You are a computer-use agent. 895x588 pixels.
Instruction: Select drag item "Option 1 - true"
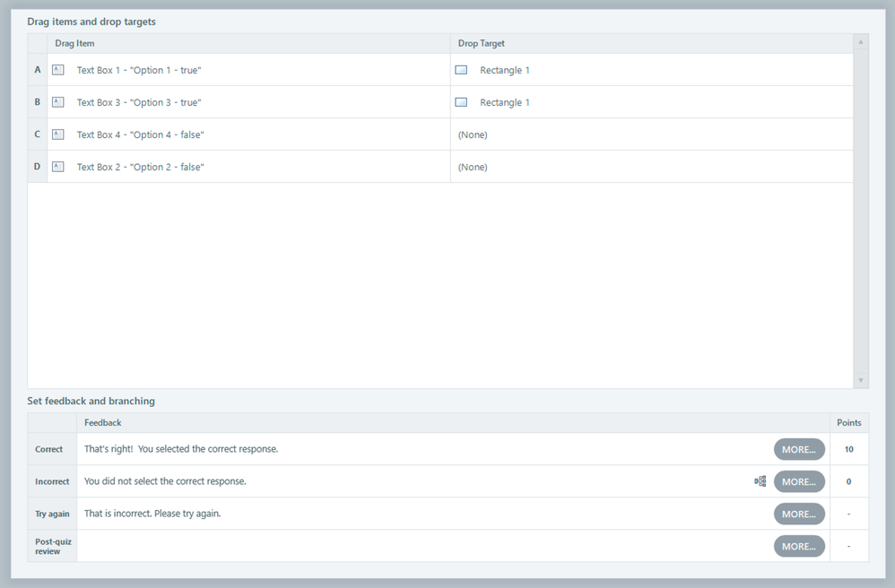click(249, 70)
